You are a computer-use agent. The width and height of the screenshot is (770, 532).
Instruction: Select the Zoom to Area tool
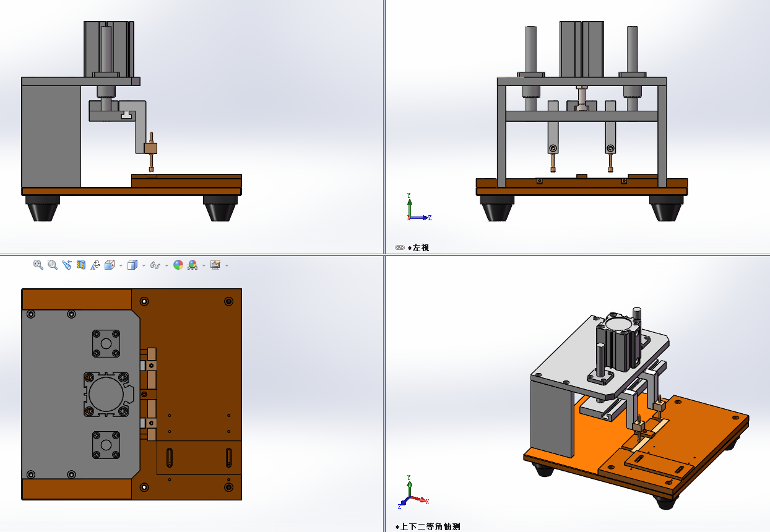(x=53, y=265)
